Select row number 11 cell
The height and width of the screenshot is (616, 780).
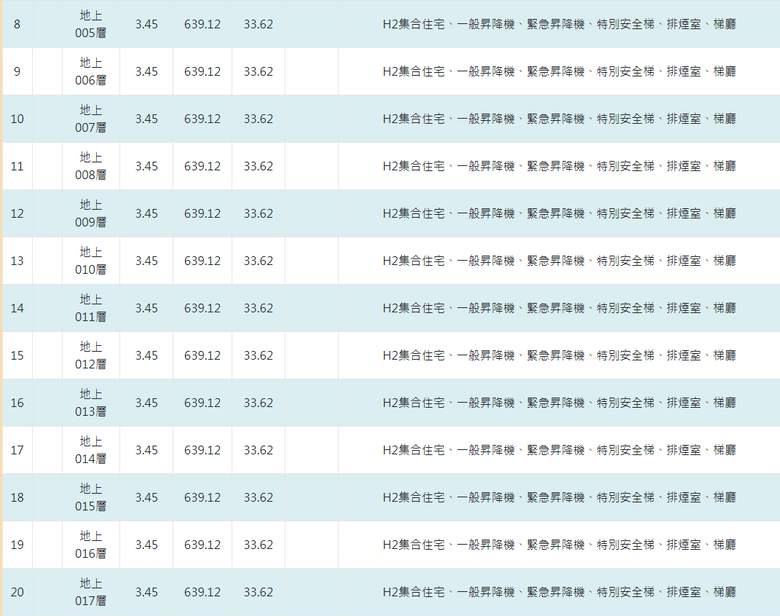pos(17,166)
